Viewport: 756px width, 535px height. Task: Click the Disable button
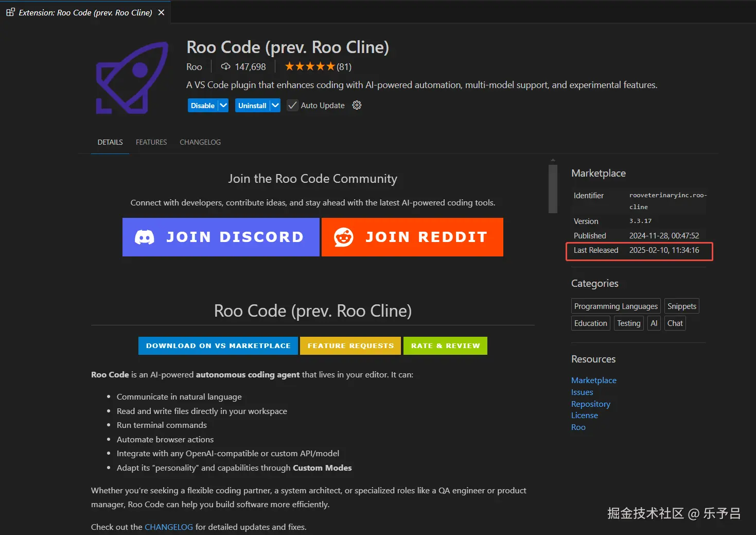[203, 105]
